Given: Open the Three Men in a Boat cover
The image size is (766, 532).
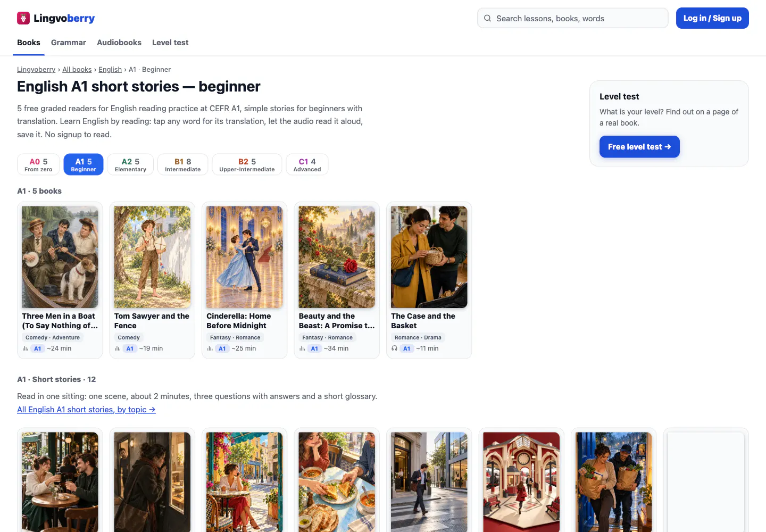Looking at the screenshot, I should click(60, 257).
